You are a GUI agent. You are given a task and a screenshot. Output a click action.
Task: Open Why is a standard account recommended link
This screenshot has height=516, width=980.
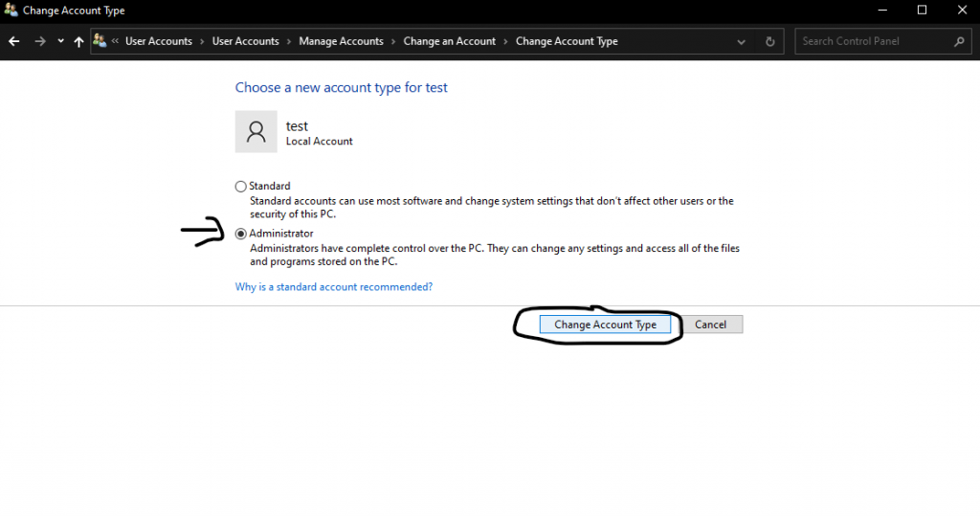point(334,287)
